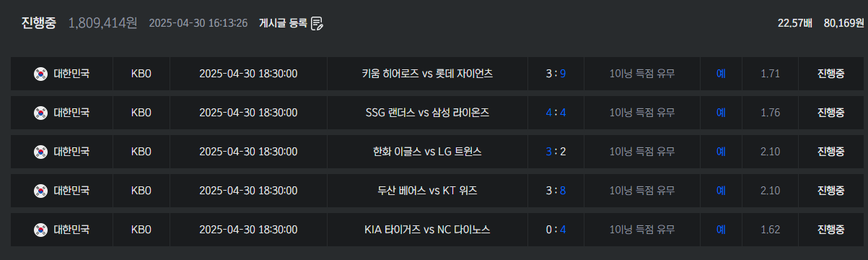
Task: Click the 진행중 status in 한화 이글스 row
Action: (x=830, y=152)
